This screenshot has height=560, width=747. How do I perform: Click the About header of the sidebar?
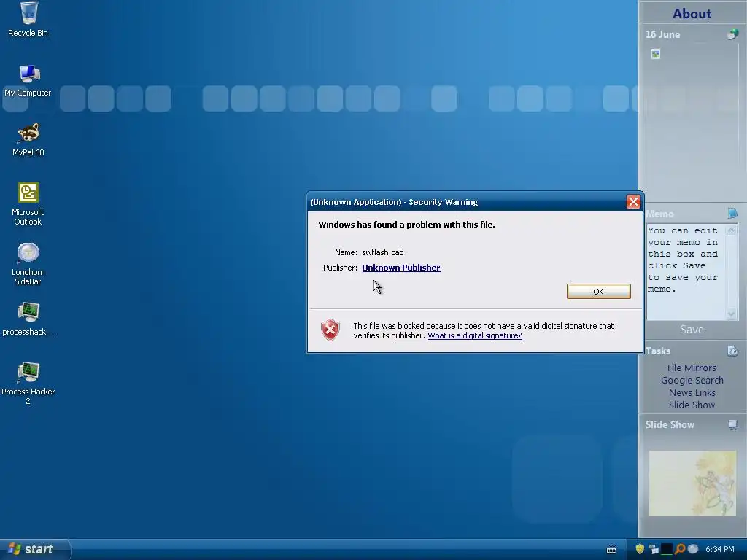click(692, 13)
